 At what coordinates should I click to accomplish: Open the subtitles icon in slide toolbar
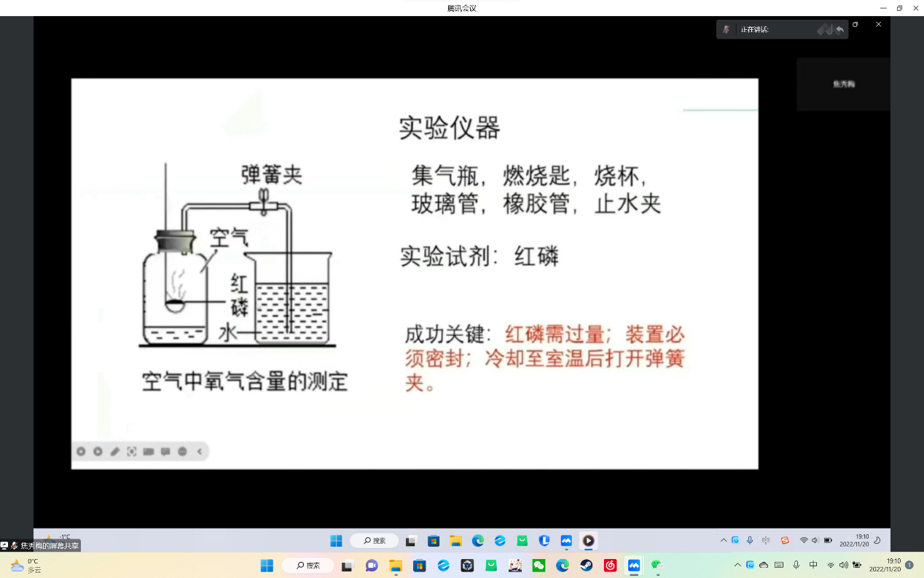click(165, 452)
